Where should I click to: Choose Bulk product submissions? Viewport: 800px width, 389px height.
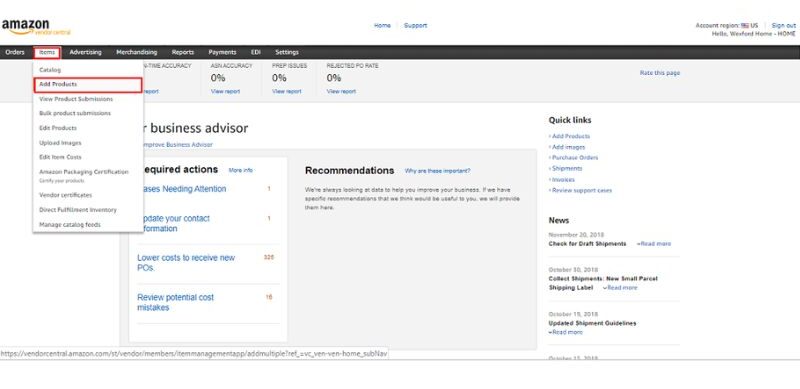coord(75,113)
